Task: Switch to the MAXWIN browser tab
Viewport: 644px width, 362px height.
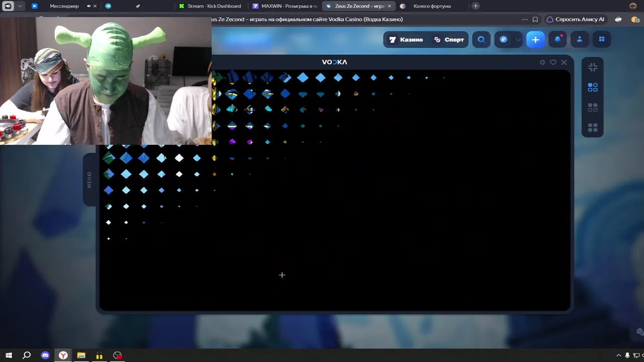Action: tap(285, 6)
